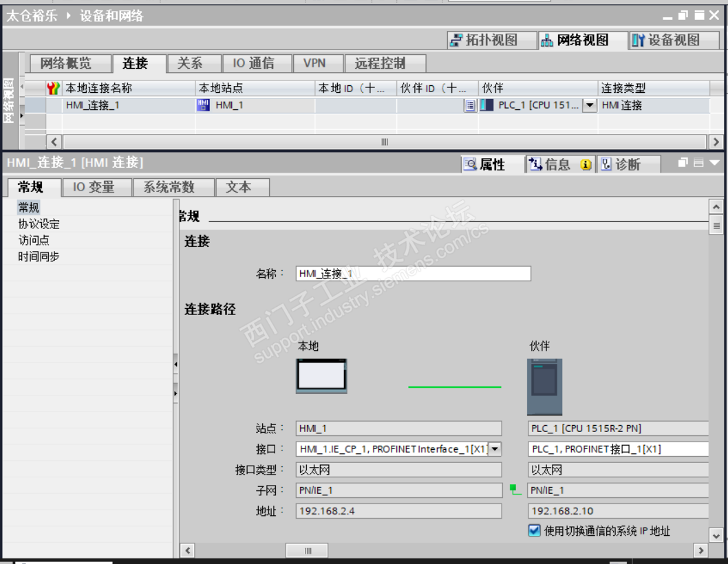728x564 pixels.
Task: Click the 本地站点 column header
Action: coord(255,88)
